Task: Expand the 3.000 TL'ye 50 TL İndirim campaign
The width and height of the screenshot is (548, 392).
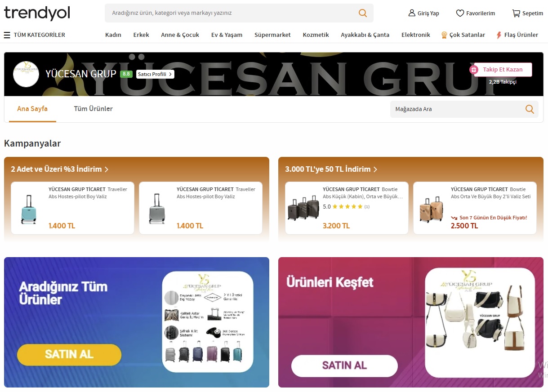Action: click(331, 169)
